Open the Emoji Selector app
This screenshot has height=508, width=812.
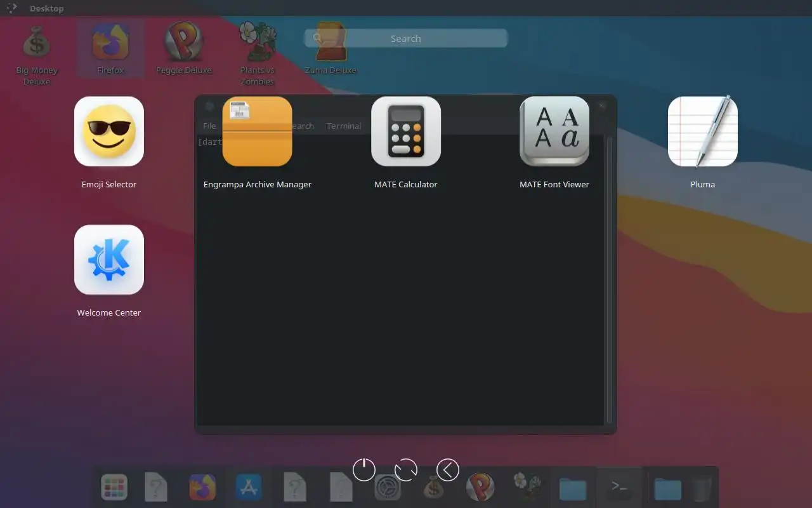click(109, 131)
